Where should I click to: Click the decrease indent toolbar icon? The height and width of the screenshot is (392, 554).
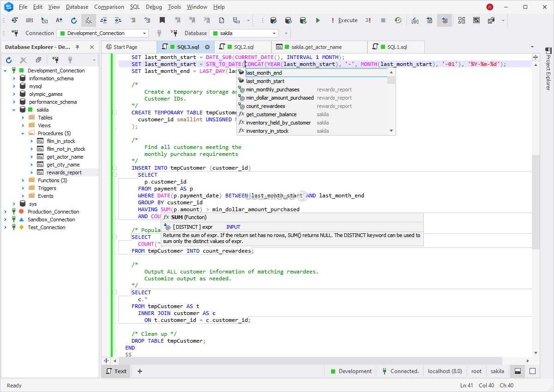tap(103, 20)
